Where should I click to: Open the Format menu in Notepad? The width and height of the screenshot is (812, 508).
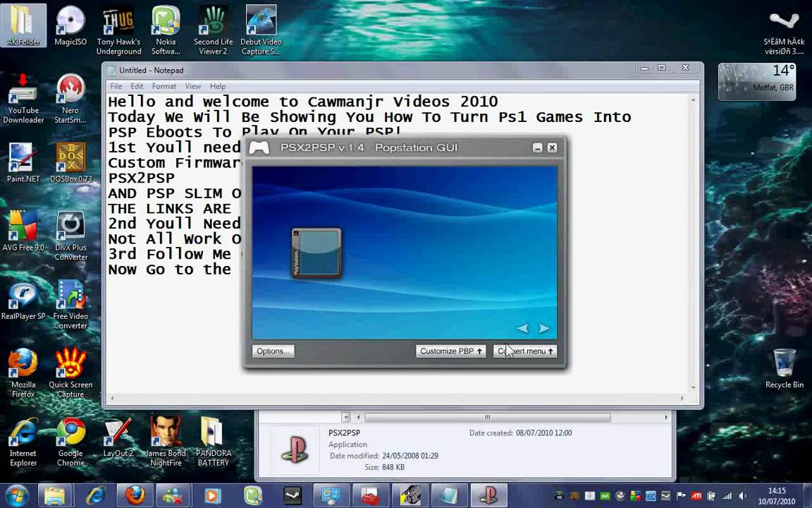(x=164, y=86)
